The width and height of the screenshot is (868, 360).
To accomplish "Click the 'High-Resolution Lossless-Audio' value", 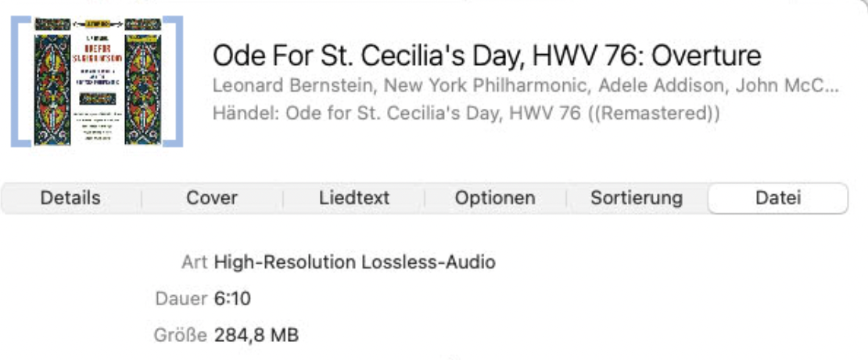I will click(x=355, y=262).
